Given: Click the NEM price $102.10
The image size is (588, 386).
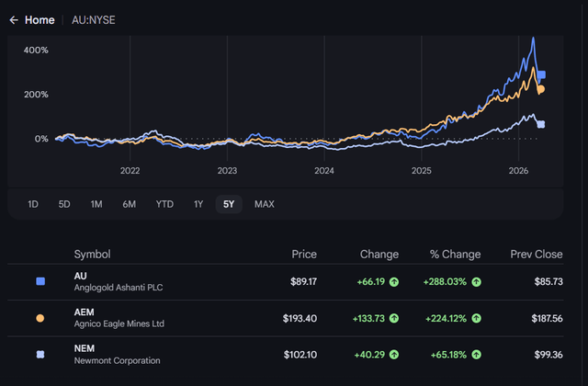Looking at the screenshot, I should [x=300, y=355].
